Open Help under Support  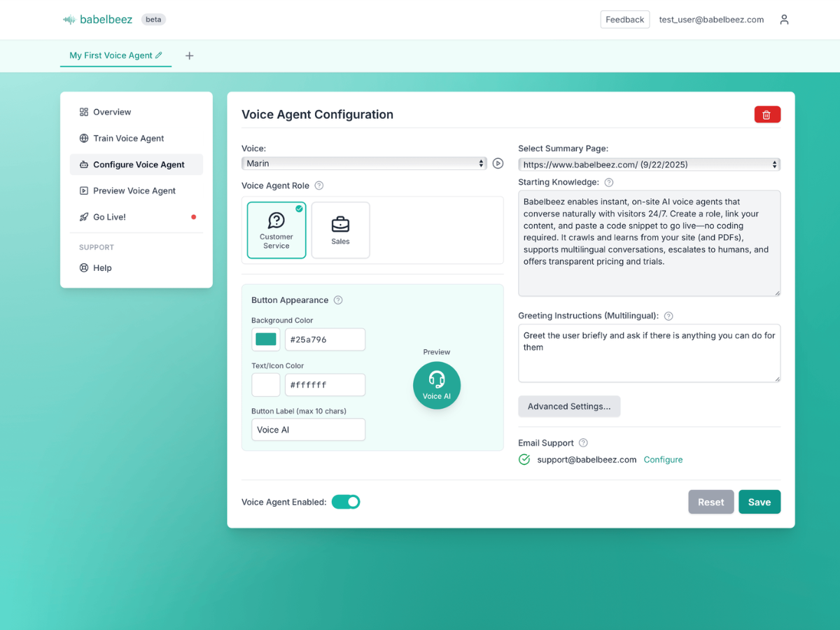pos(103,267)
